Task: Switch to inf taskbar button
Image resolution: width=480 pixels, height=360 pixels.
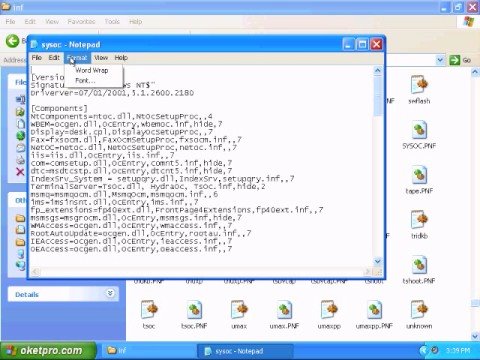Action: coord(148,351)
